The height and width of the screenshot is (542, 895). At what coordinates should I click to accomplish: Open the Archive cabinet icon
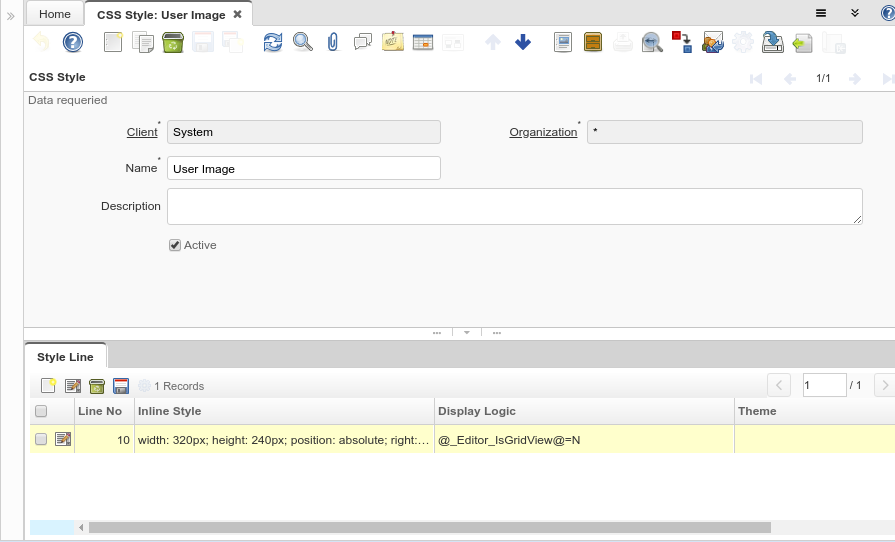coord(593,42)
